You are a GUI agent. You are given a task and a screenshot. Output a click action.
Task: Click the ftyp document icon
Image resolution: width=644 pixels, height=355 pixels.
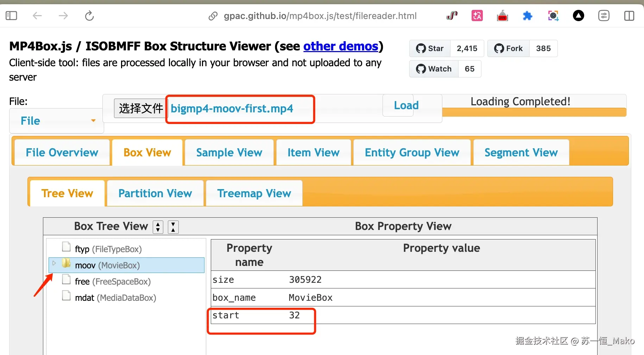[x=66, y=247]
